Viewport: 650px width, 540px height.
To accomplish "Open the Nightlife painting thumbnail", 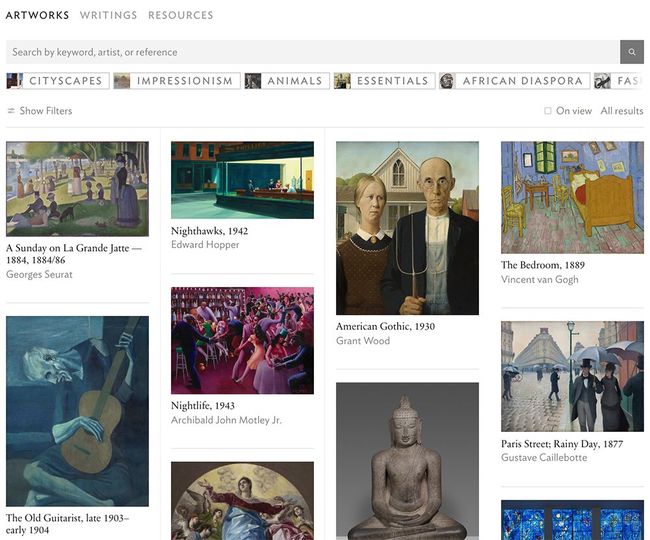I will click(243, 340).
